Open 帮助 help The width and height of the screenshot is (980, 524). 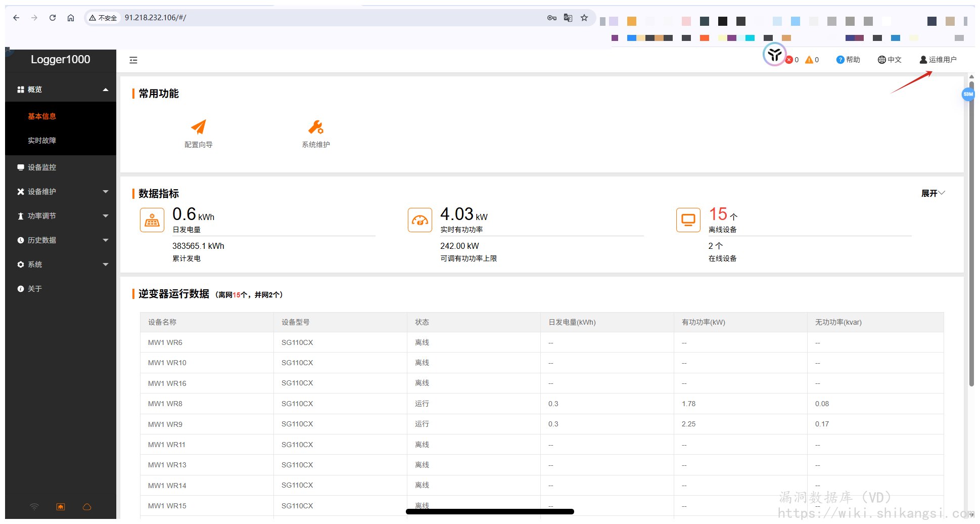tap(848, 60)
